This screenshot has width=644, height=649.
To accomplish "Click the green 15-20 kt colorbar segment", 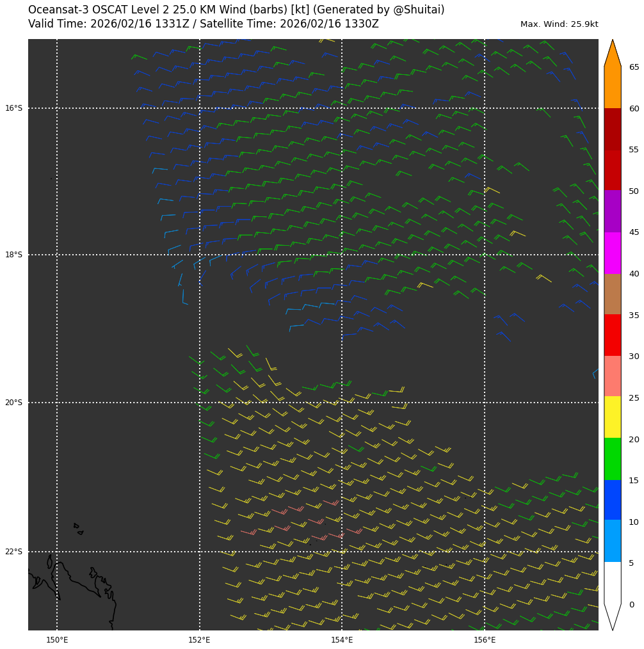I will point(612,458).
